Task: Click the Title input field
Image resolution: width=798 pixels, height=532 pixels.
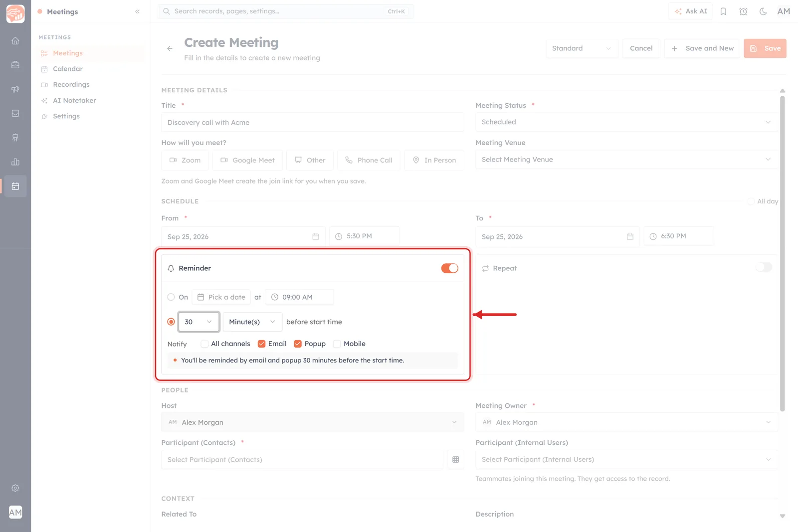Action: click(x=313, y=123)
